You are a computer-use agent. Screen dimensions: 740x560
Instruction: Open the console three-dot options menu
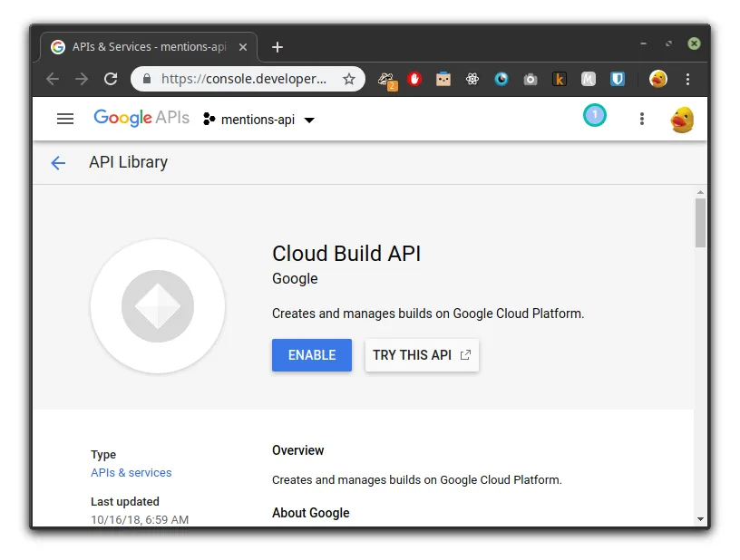[x=641, y=118]
